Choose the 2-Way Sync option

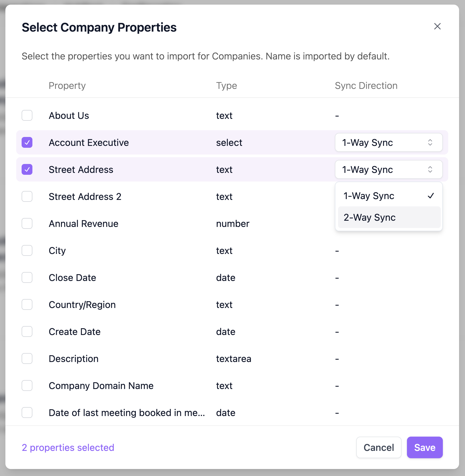(x=389, y=217)
